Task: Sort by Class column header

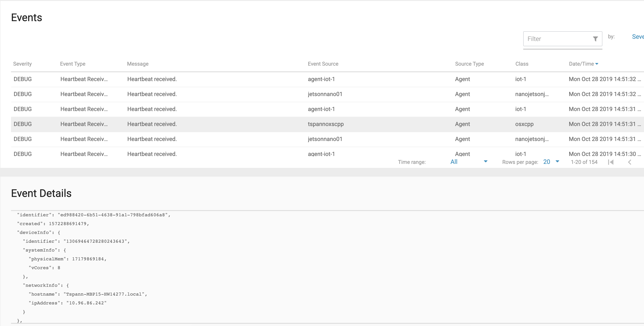Action: tap(522, 64)
